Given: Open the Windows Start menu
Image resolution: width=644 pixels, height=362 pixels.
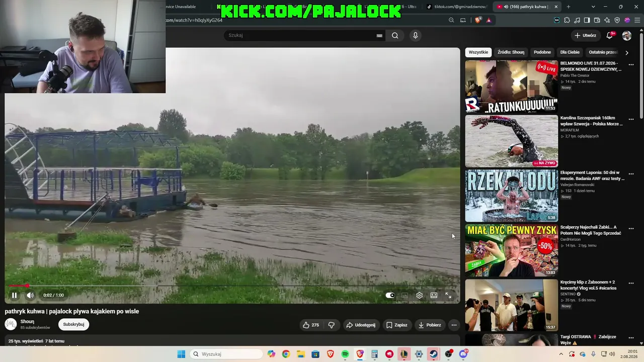Looking at the screenshot, I should click(181, 354).
